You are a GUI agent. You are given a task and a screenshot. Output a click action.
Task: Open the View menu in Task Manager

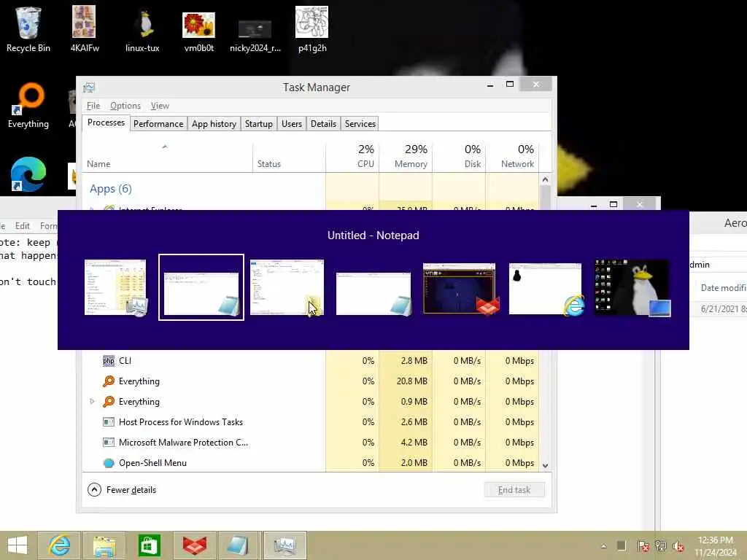pos(160,106)
